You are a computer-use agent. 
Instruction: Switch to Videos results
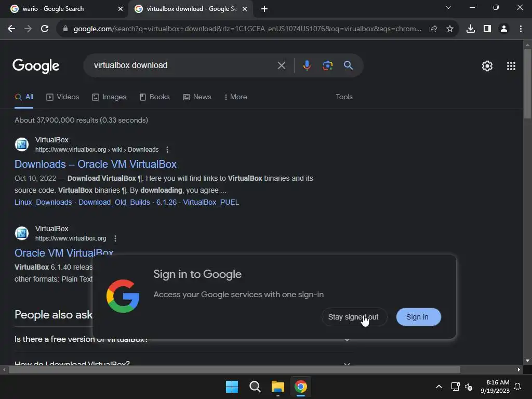point(63,97)
